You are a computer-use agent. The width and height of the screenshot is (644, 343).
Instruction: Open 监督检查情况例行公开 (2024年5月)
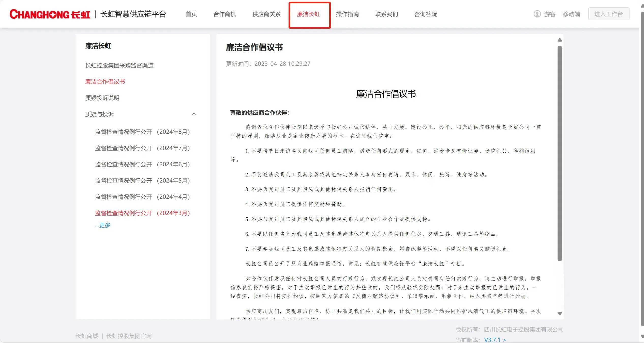tap(142, 181)
